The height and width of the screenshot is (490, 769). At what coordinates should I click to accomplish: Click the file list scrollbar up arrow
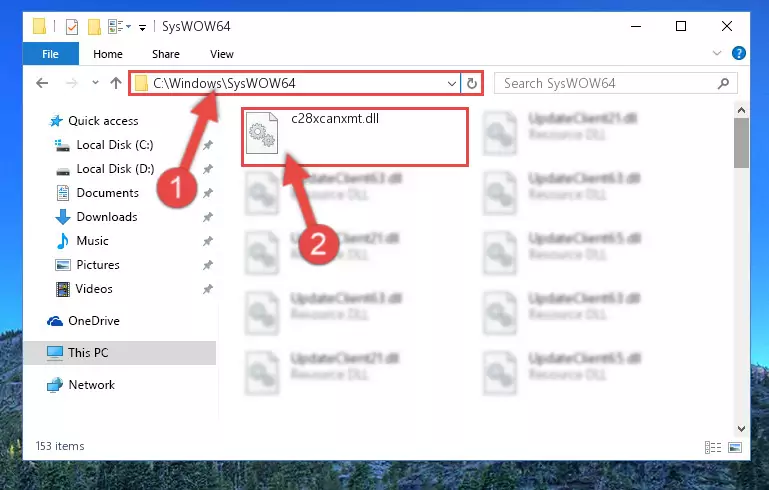pyautogui.click(x=742, y=110)
